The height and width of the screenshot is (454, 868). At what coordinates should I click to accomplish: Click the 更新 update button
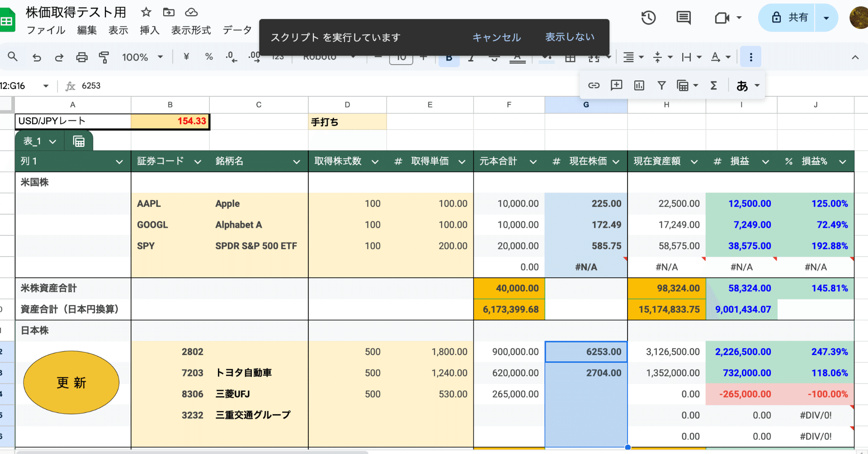71,383
